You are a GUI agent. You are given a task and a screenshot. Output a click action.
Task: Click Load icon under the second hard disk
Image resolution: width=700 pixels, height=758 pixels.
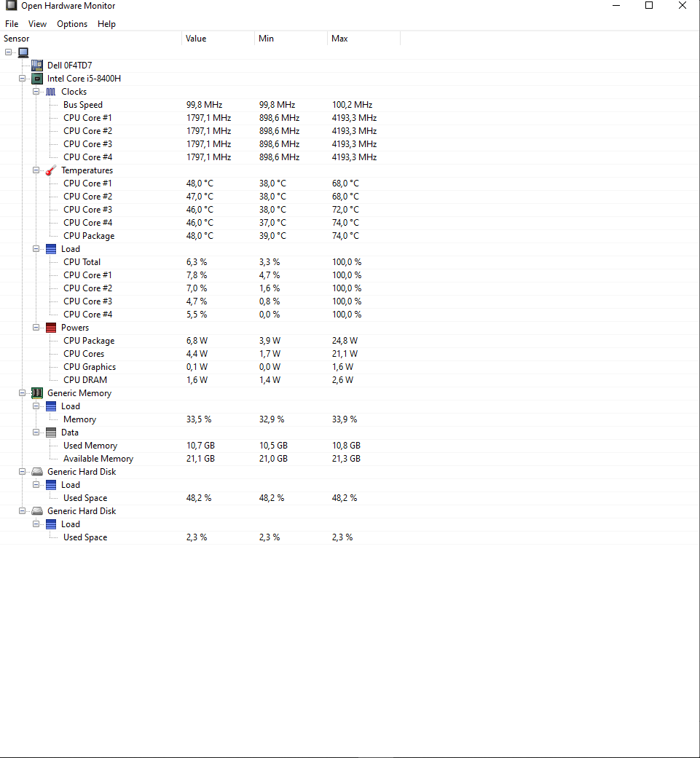51,524
